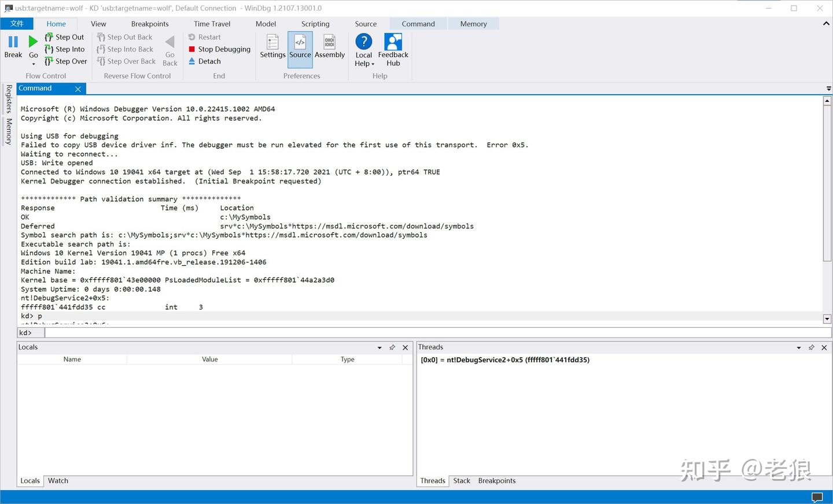Open the Locals panel options dropdown
Screen dimensions: 833x504
tap(379, 347)
